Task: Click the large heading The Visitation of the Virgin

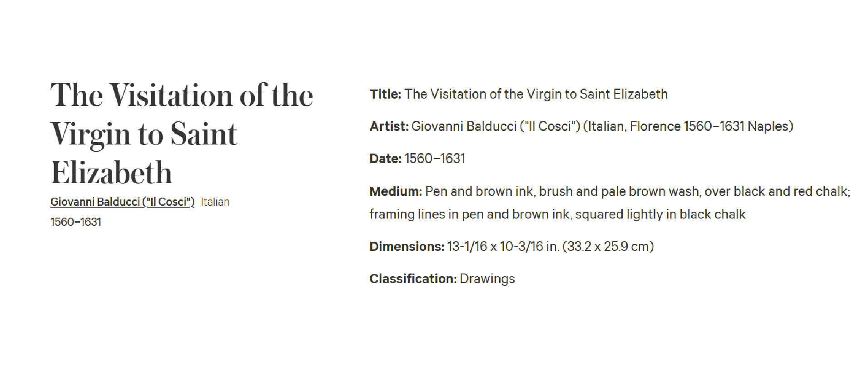Action: tap(182, 134)
